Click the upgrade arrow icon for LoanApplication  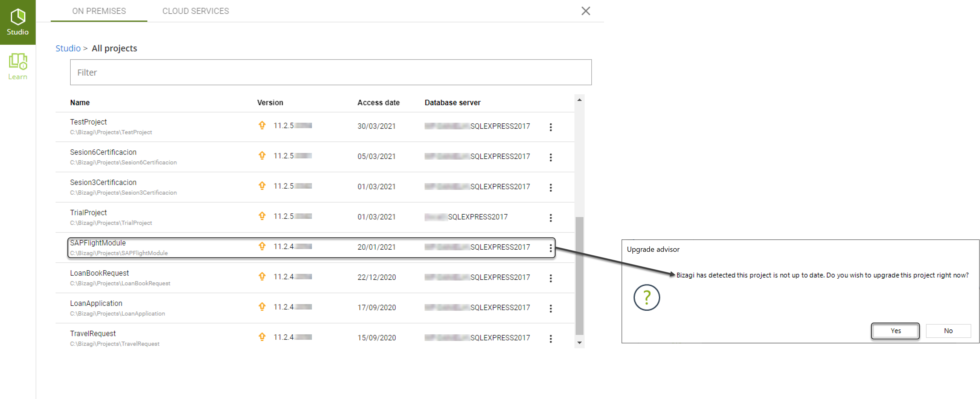(x=262, y=306)
